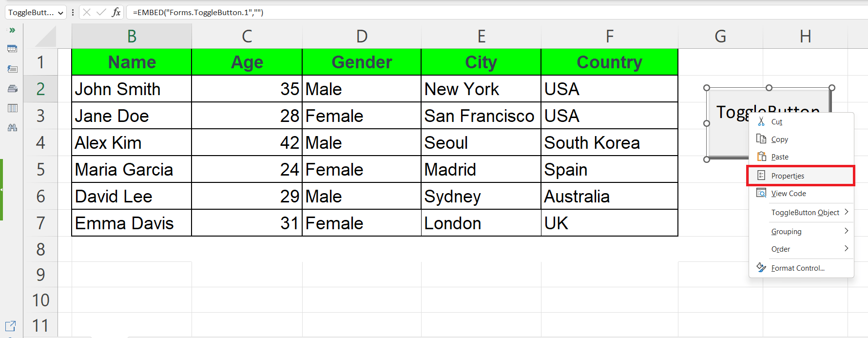Viewport: 868px width, 338px height.
Task: Click the Paste icon in the context menu
Action: coord(761,157)
